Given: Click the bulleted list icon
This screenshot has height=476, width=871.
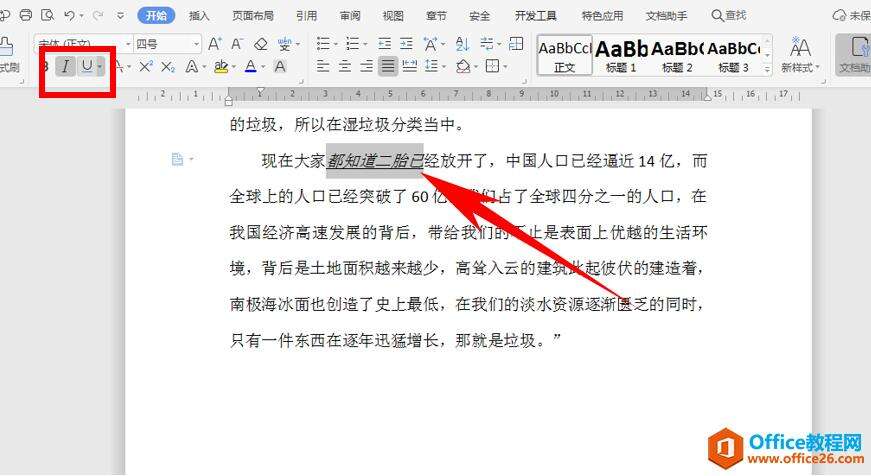Looking at the screenshot, I should 323,43.
